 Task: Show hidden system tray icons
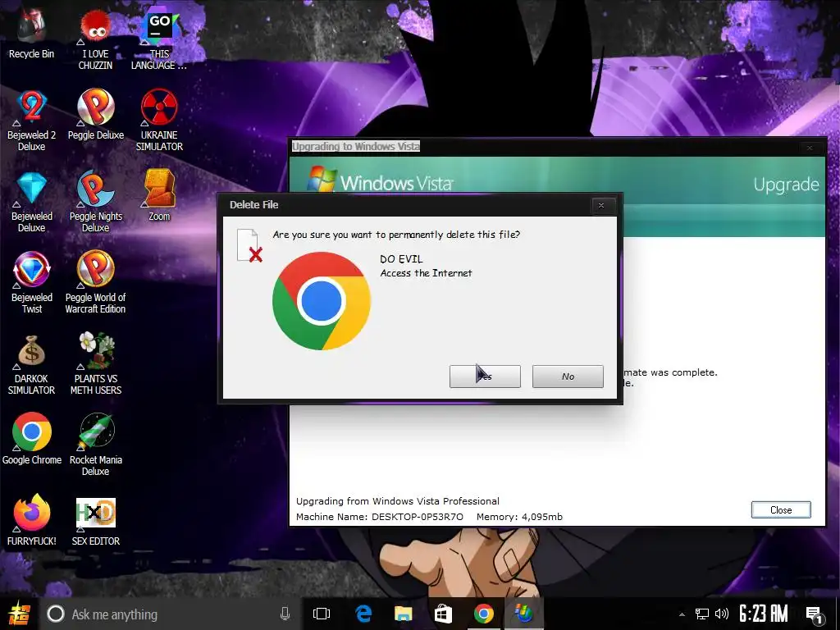point(682,614)
